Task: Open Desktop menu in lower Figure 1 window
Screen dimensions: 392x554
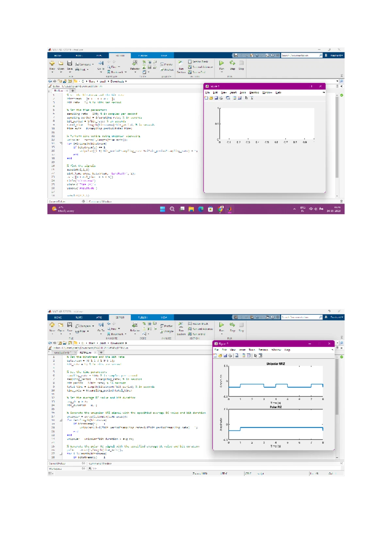Action: click(263, 350)
